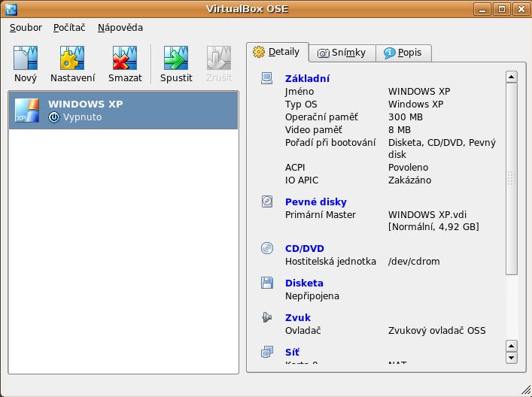The height and width of the screenshot is (397, 532).
Task: Open the Základní settings link
Action: point(307,78)
